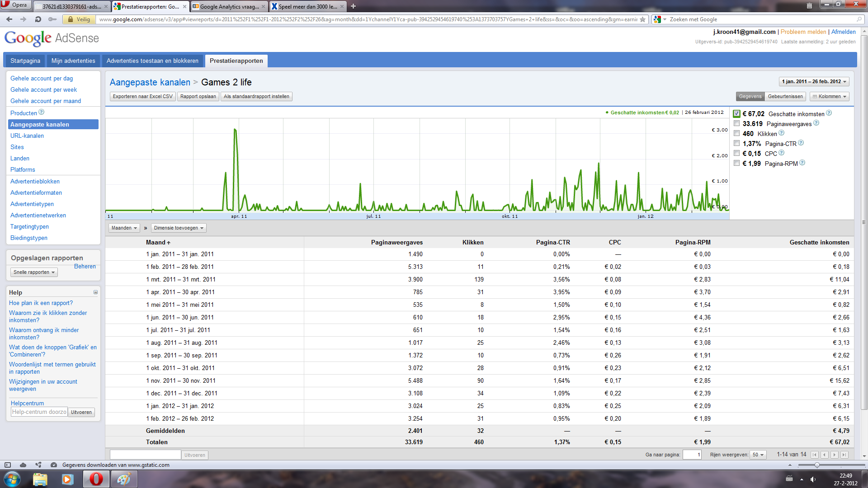Click the help icon beside Paginaweergaves metric
This screenshot has width=868, height=488.
click(816, 123)
